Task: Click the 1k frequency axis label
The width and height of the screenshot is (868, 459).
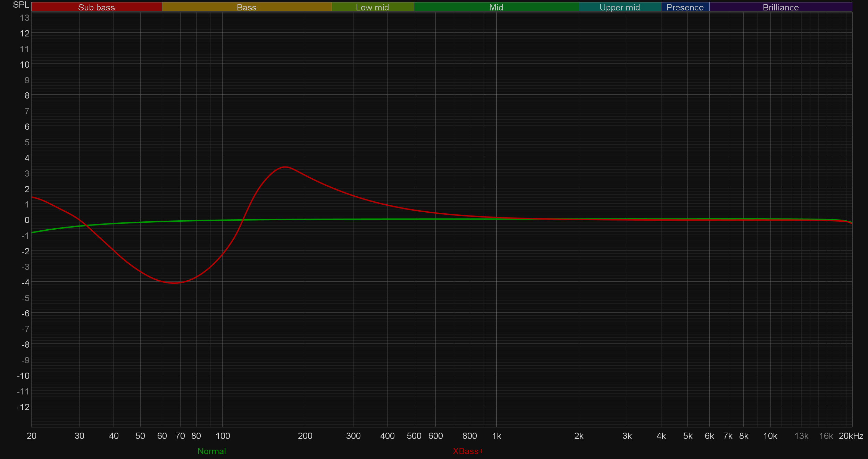Action: pyautogui.click(x=496, y=436)
